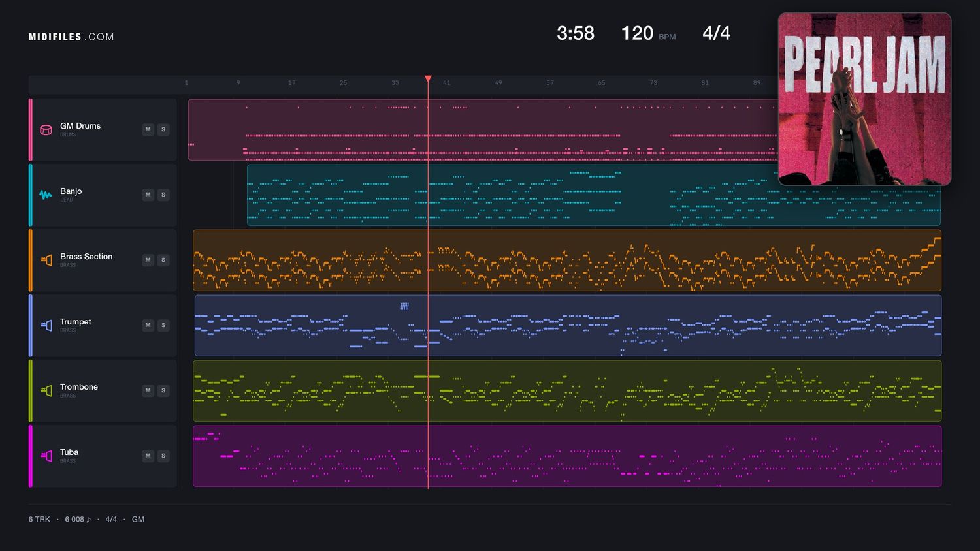Click the Trombone track horn icon
Screen dimensions: 980x551
[46, 391]
